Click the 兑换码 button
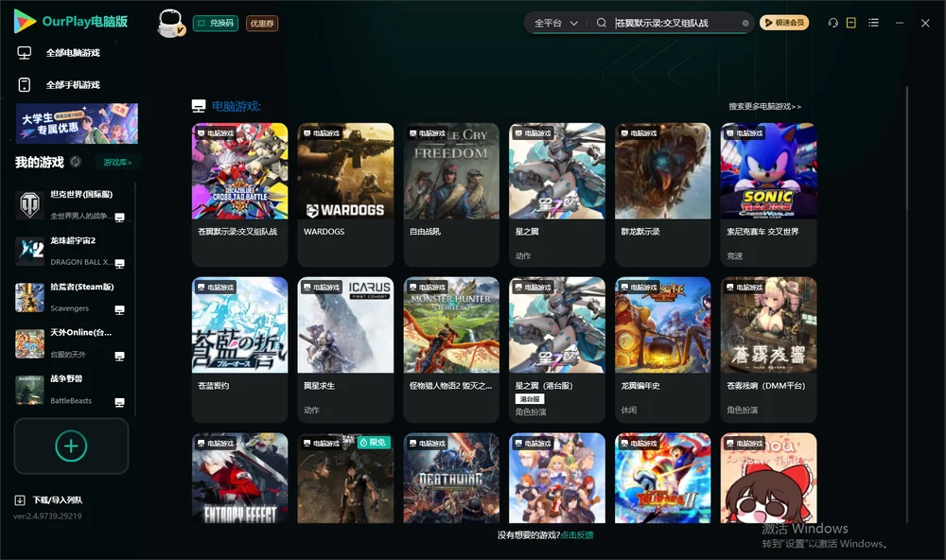This screenshot has width=946, height=560. (x=216, y=24)
